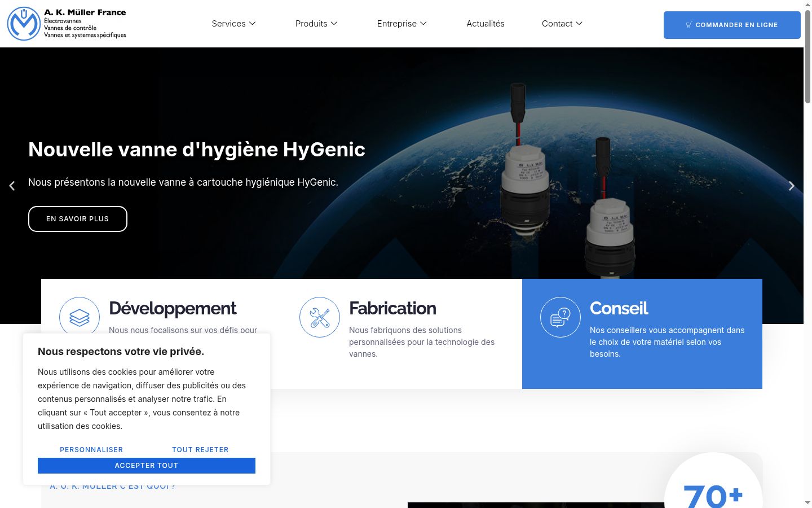Reject all cookies with Tout rejeter
The image size is (812, 508).
point(200,450)
